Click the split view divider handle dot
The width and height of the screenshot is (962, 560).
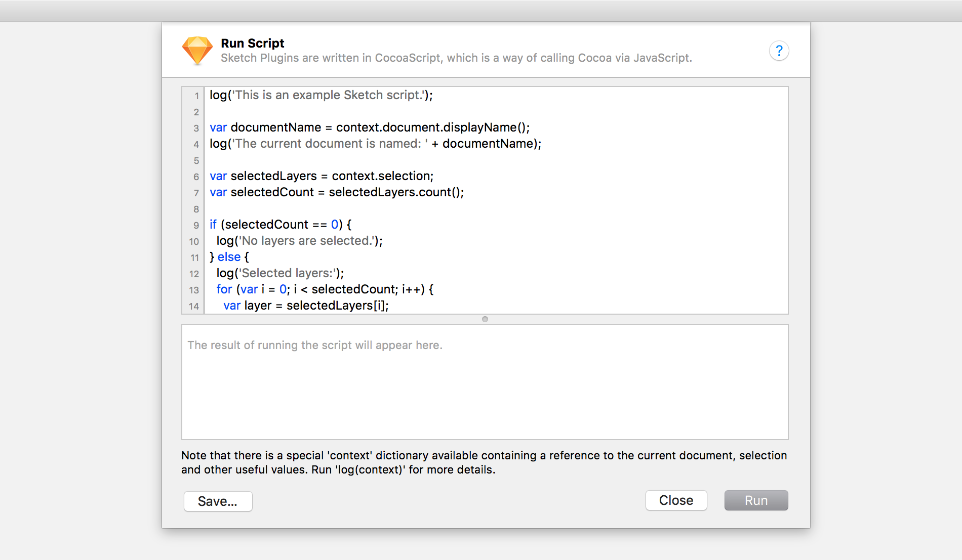[x=485, y=319]
